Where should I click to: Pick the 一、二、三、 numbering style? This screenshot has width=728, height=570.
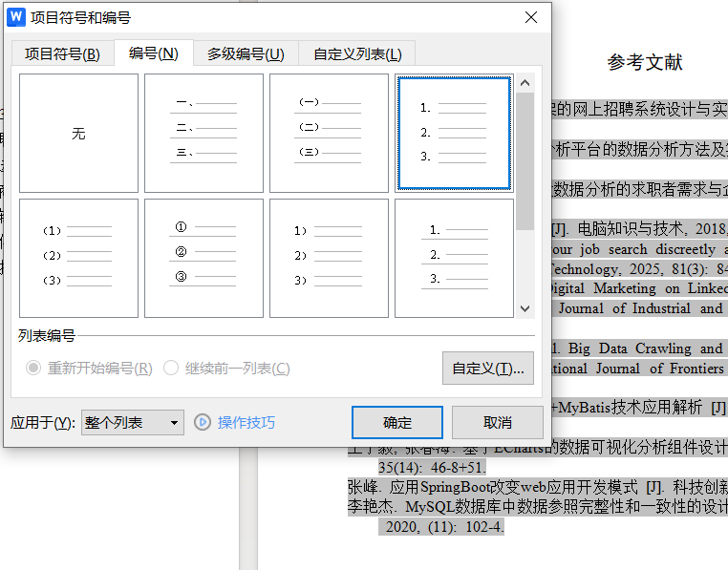[x=203, y=134]
